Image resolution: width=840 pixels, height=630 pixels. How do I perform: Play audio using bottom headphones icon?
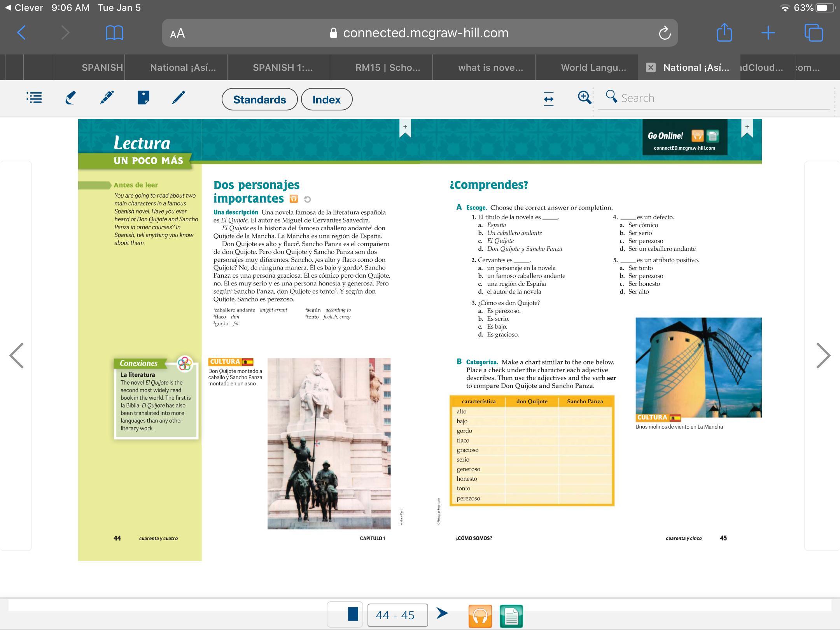[480, 616]
